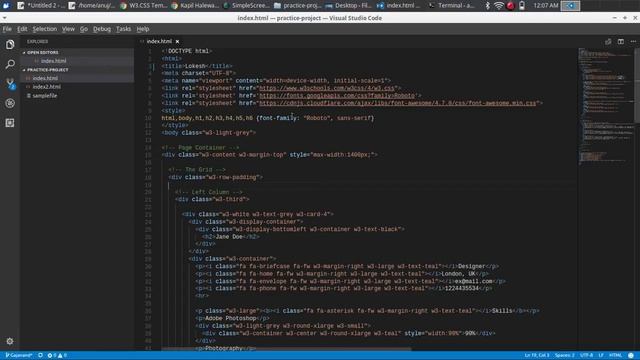
Task: Collapse the Open Editors section
Action: pos(41,52)
